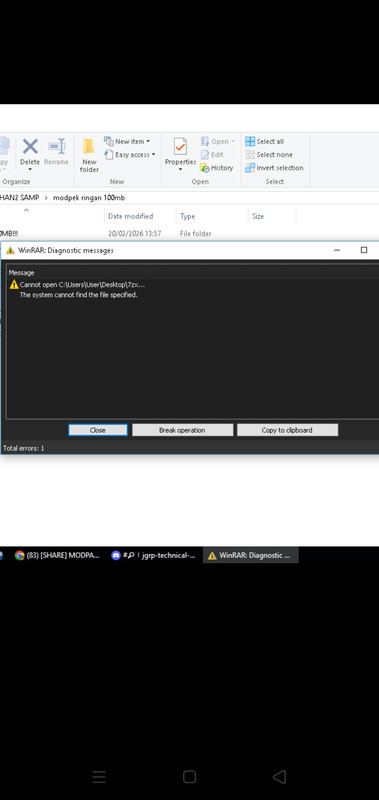Click the WinRAR title bar warning icon
Image resolution: width=379 pixels, height=800 pixels.
(x=10, y=250)
